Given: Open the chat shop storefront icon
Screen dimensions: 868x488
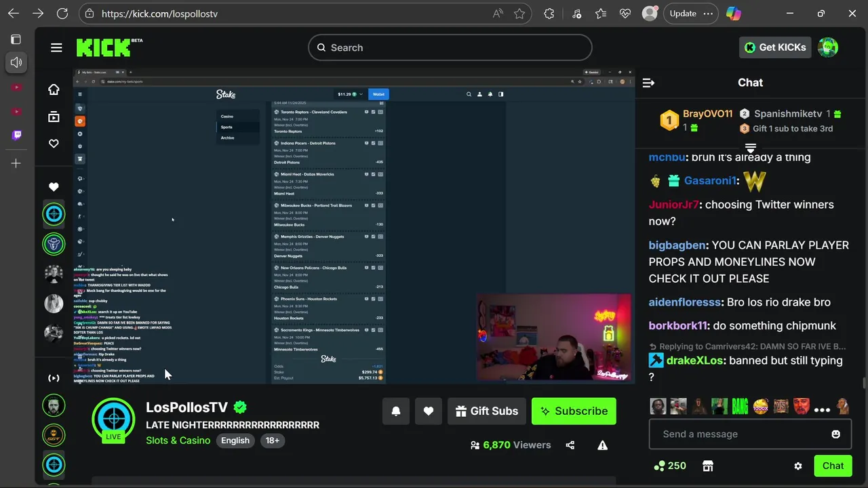Looking at the screenshot, I should (708, 466).
